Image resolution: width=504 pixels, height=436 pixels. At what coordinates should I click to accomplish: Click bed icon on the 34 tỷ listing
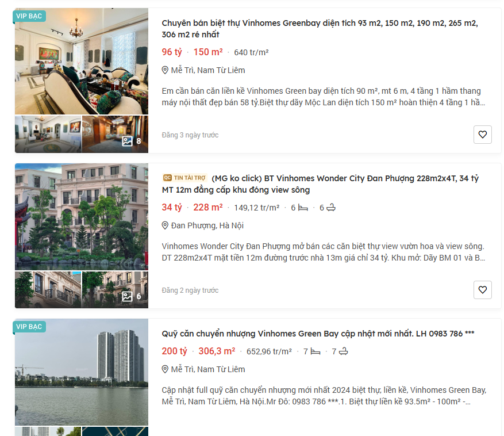(303, 208)
